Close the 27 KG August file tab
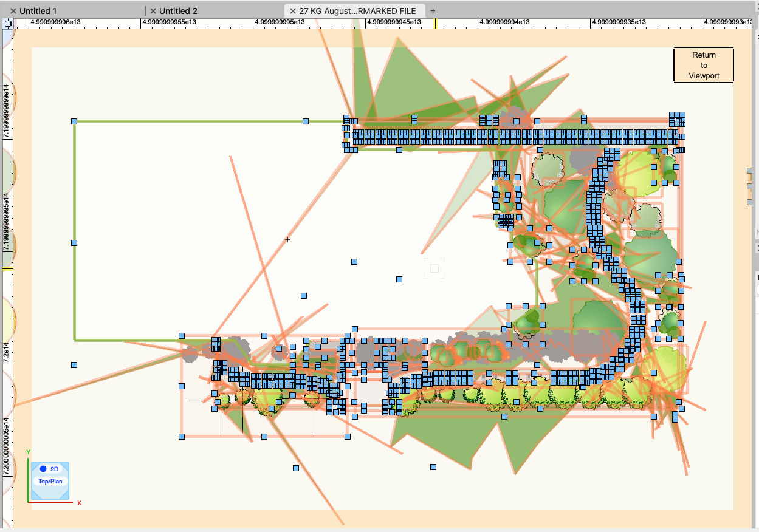 [x=293, y=11]
